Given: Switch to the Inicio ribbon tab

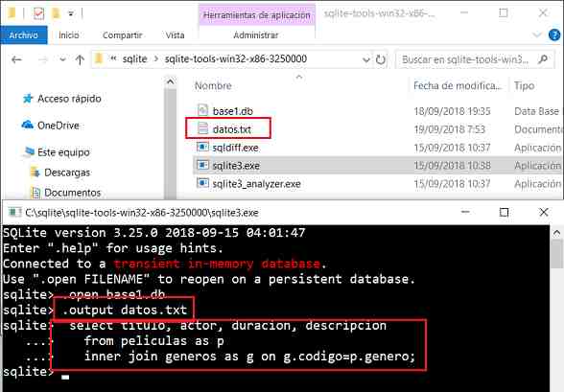Looking at the screenshot, I should (69, 35).
